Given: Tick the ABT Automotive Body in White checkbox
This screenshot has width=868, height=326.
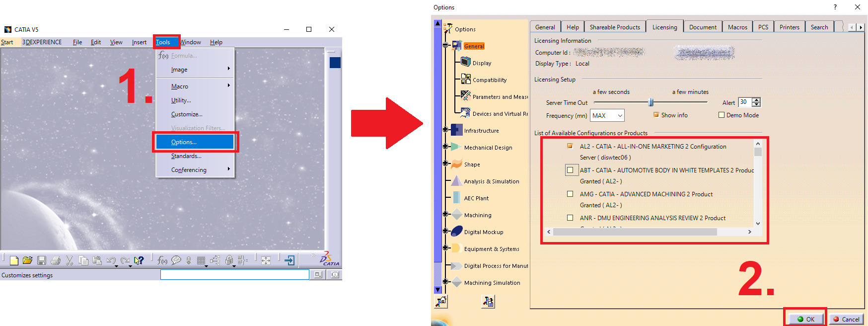Looking at the screenshot, I should coord(570,170).
